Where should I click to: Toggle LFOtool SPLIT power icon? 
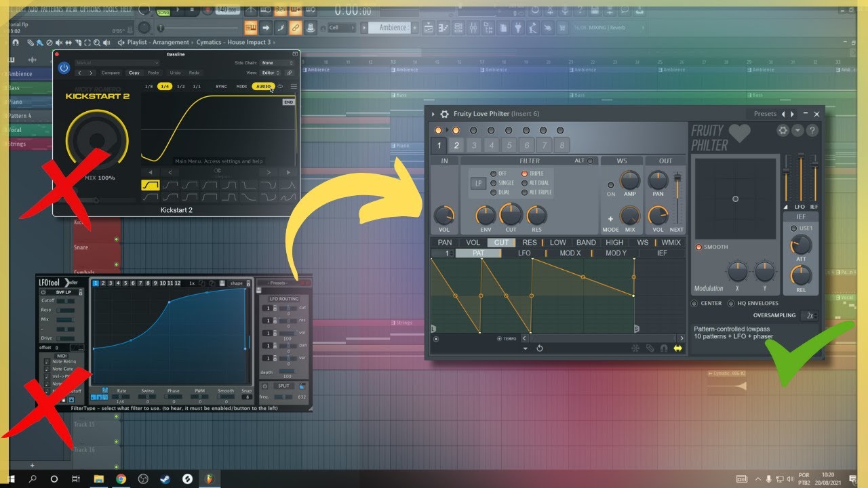click(x=265, y=386)
